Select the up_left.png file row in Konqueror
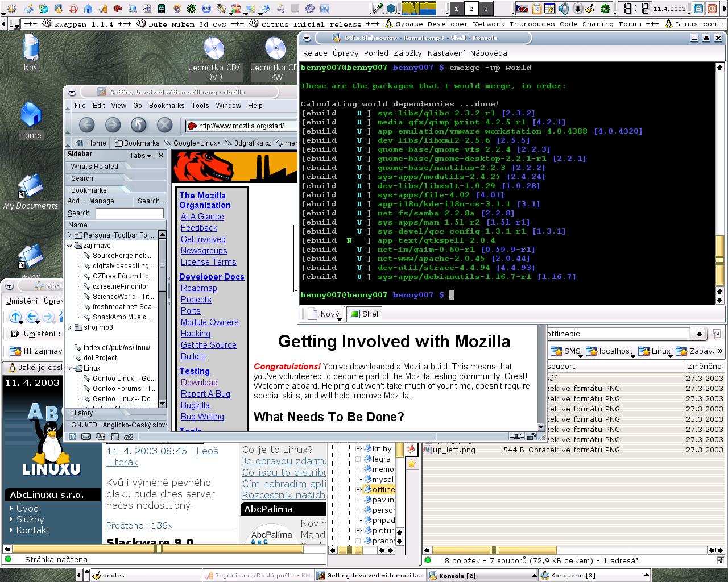This screenshot has height=582, width=728. click(x=573, y=450)
